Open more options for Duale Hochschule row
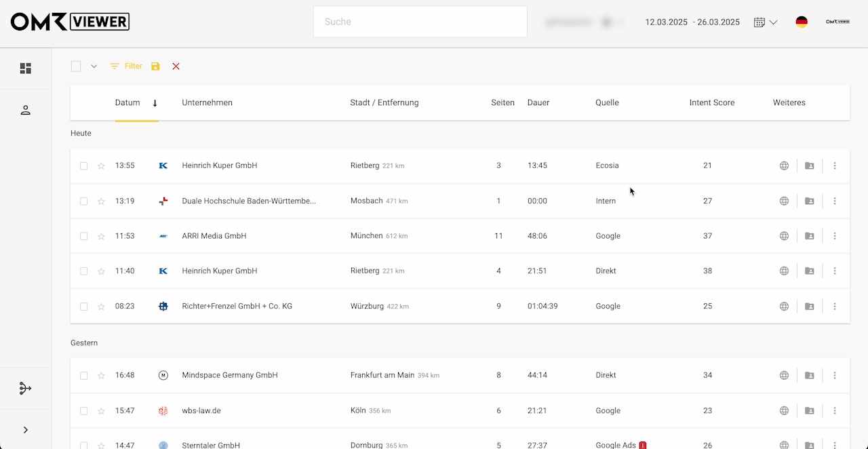The width and height of the screenshot is (868, 449). click(x=835, y=201)
